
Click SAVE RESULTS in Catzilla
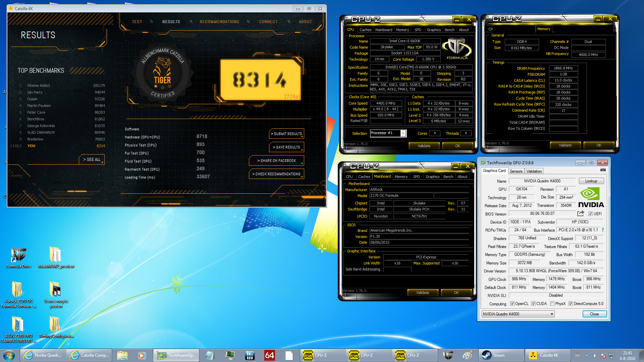tap(286, 147)
